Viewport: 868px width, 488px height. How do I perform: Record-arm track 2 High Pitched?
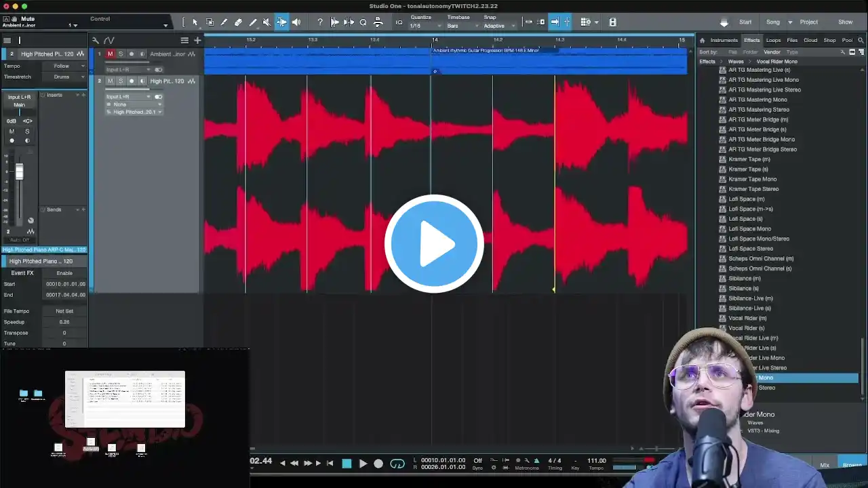pos(132,81)
